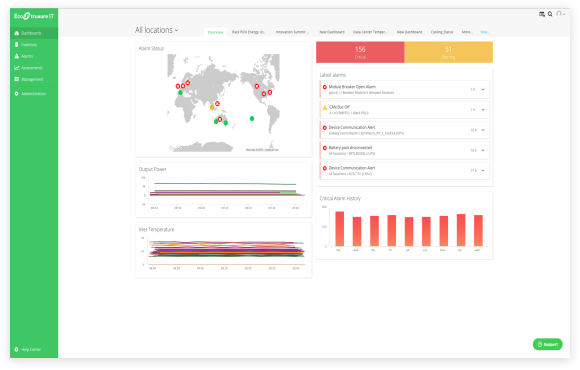Viewport: 580px width, 370px height.
Task: Click the search magnifier icon
Action: point(550,14)
